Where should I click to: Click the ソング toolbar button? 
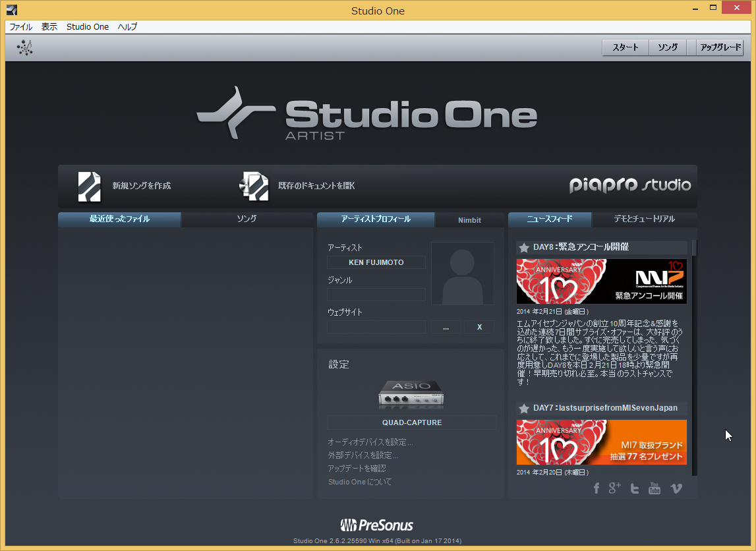pos(668,47)
